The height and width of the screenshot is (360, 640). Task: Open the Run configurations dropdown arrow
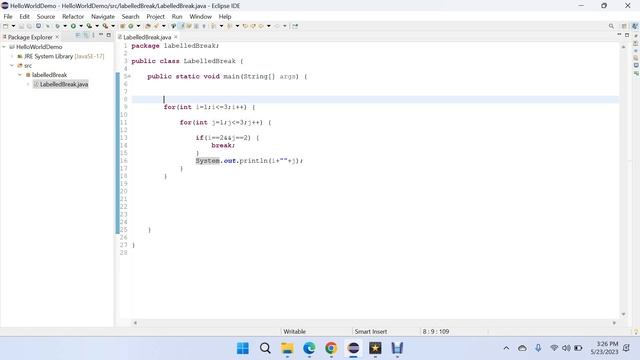click(x=81, y=26)
